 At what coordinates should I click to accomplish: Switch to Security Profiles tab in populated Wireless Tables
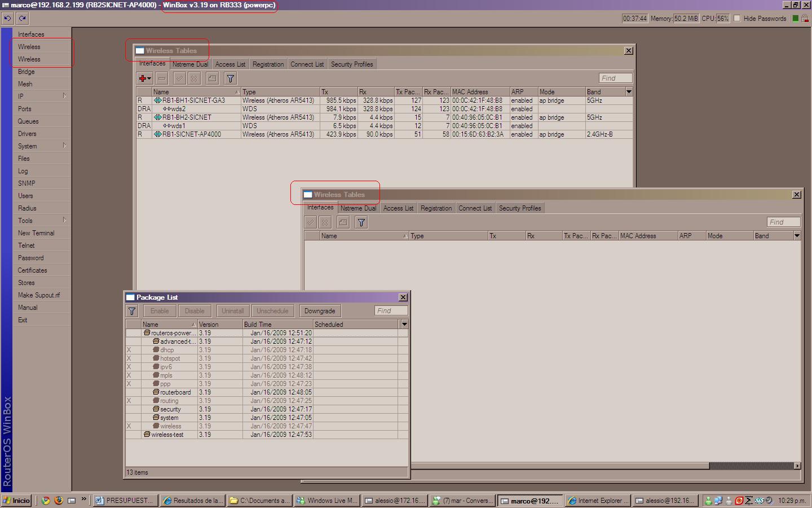pyautogui.click(x=352, y=64)
